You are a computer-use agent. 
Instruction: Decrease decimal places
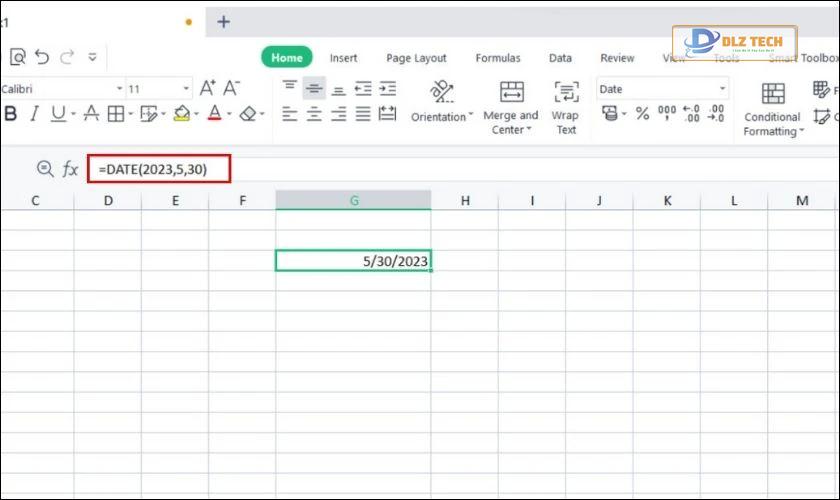[716, 113]
